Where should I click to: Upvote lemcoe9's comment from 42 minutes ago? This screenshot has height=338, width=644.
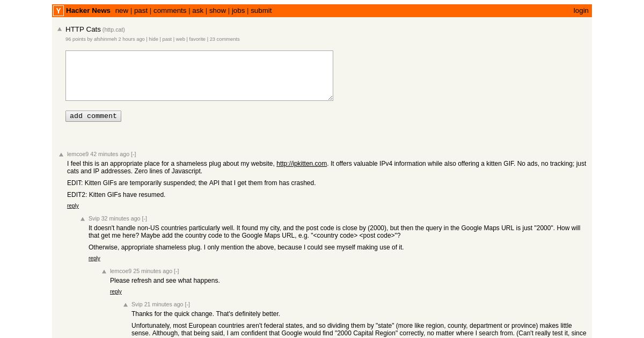[x=61, y=155]
